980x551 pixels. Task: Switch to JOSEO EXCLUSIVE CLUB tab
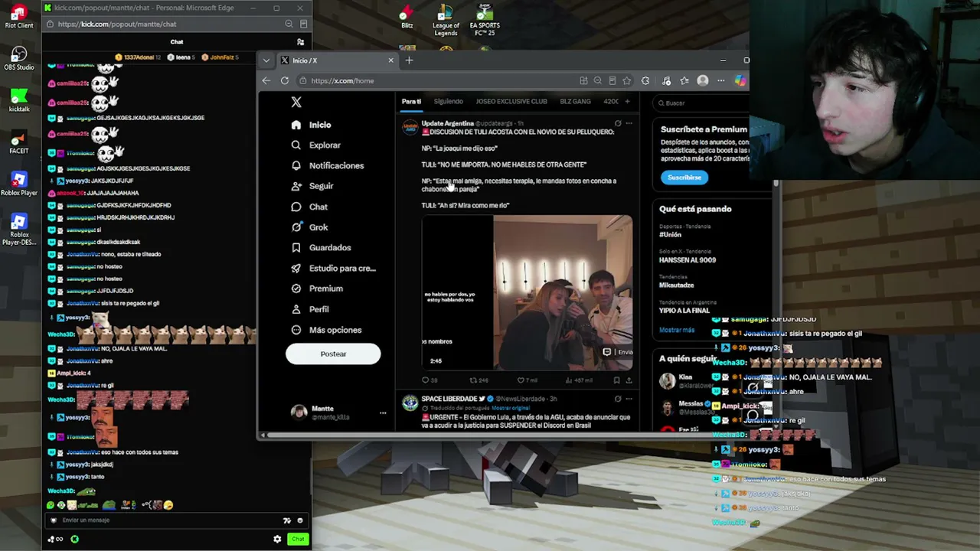pyautogui.click(x=511, y=102)
